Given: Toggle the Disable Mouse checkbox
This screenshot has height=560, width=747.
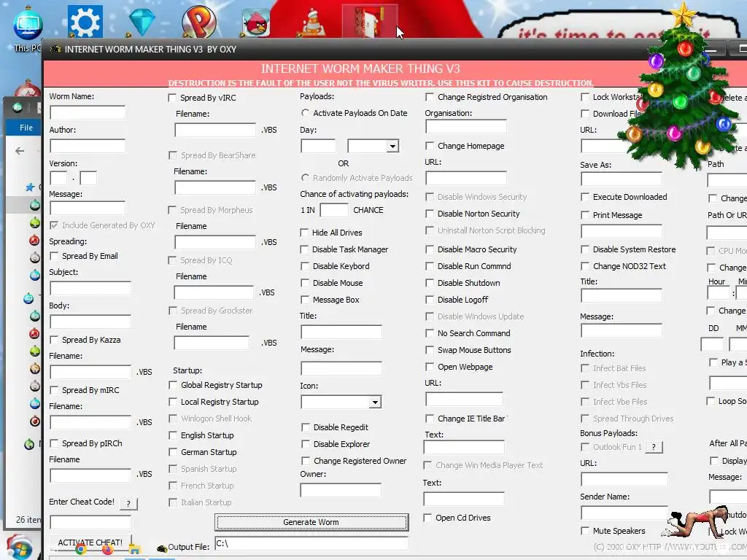Looking at the screenshot, I should point(305,283).
